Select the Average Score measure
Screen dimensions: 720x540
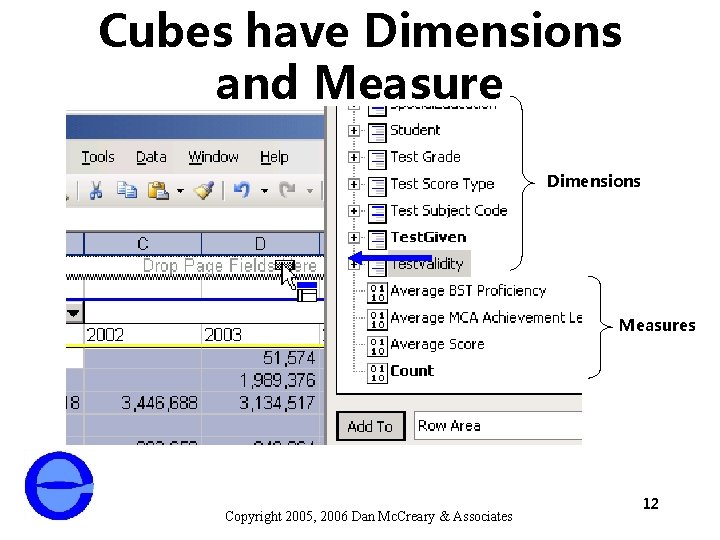pos(437,344)
